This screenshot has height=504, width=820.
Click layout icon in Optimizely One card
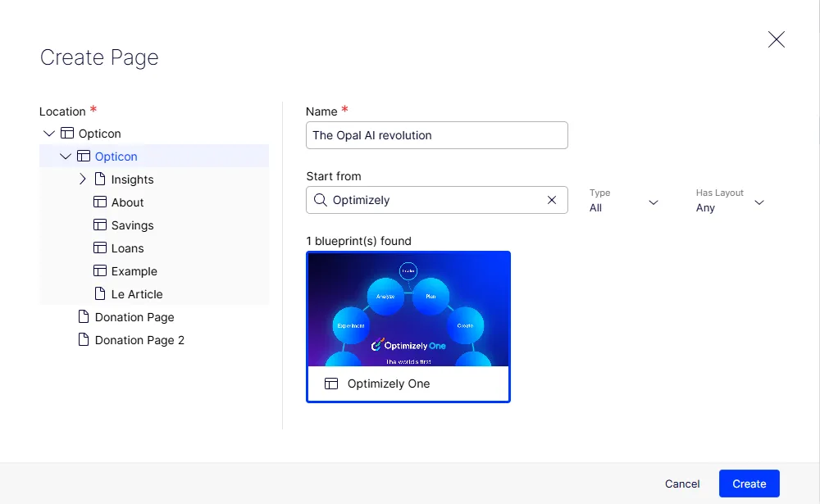(331, 384)
